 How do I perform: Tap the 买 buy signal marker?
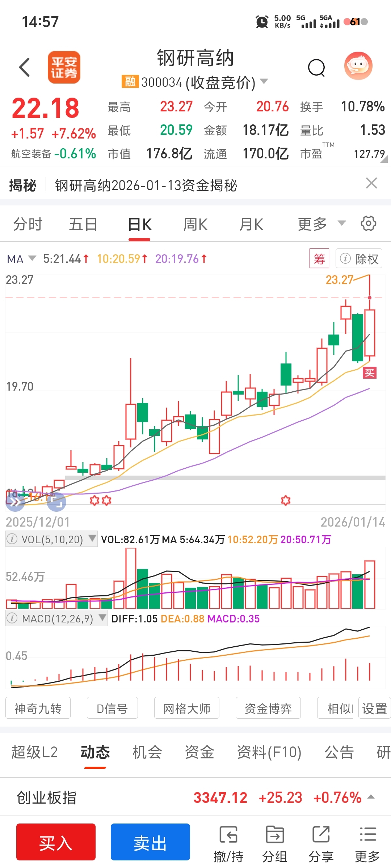click(370, 373)
